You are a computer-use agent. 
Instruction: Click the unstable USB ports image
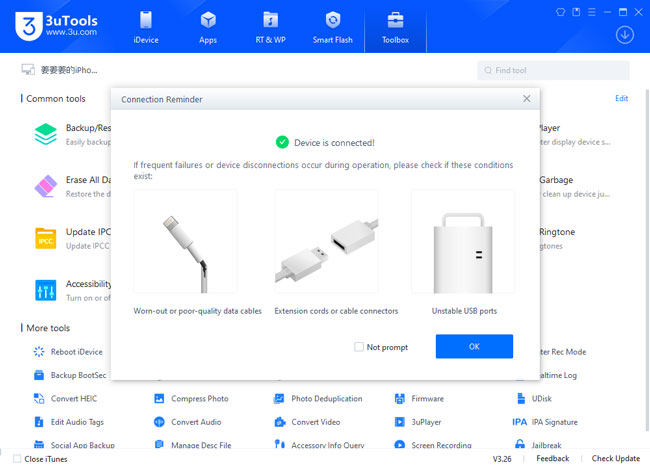click(463, 242)
